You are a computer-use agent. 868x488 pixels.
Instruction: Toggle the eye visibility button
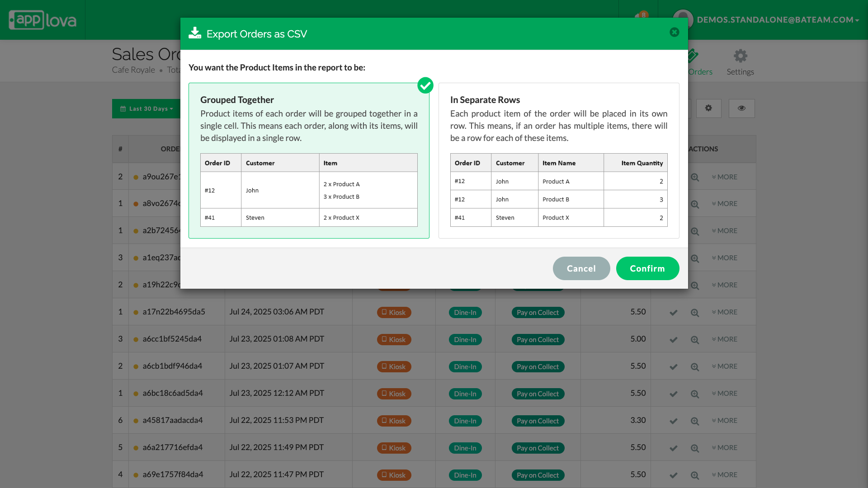(x=741, y=108)
